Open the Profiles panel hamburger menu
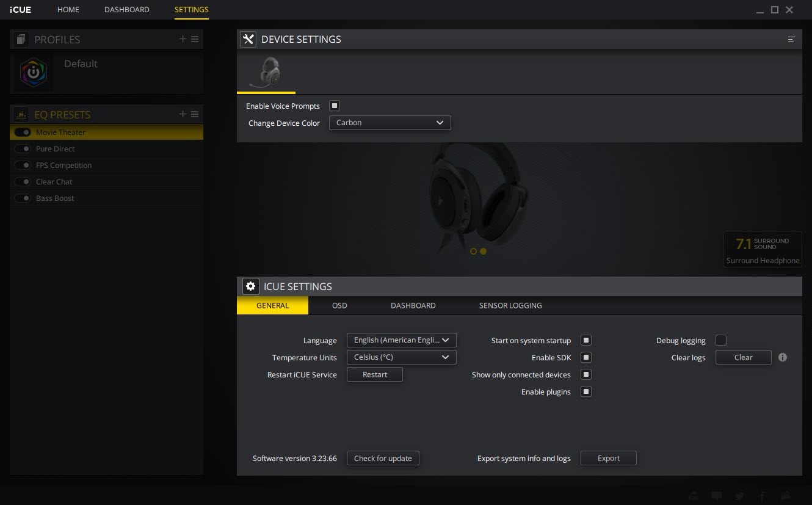The image size is (812, 505). [x=195, y=39]
